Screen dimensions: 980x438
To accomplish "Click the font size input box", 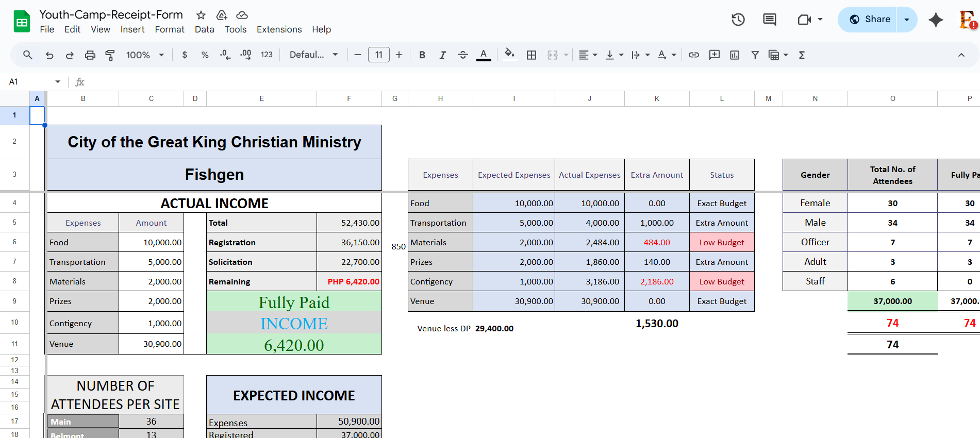I will pos(379,55).
